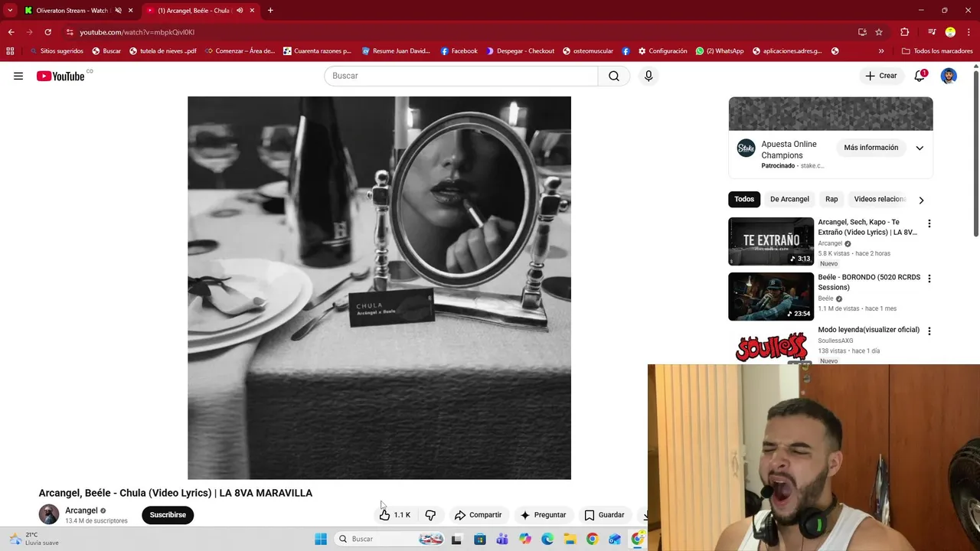Focus the YouTube Buscar search field

[461, 76]
